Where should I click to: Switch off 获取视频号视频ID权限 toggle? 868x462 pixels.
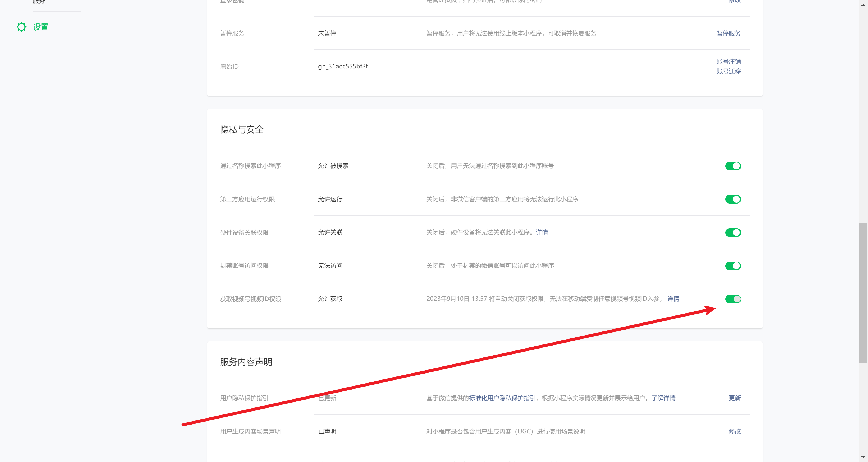(x=733, y=299)
